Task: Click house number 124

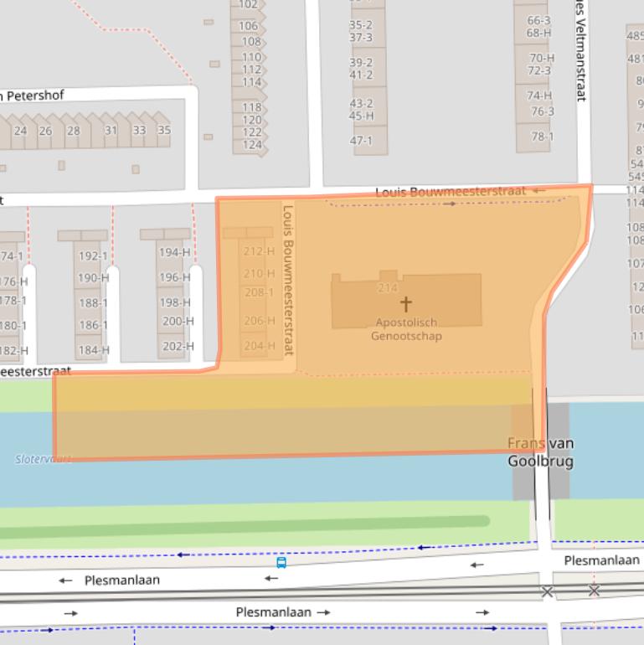Action: 252,145
